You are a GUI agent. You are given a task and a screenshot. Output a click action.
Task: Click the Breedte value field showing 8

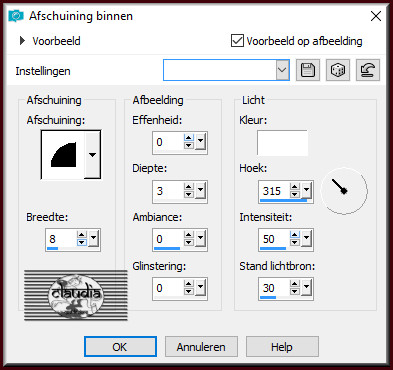pos(62,239)
